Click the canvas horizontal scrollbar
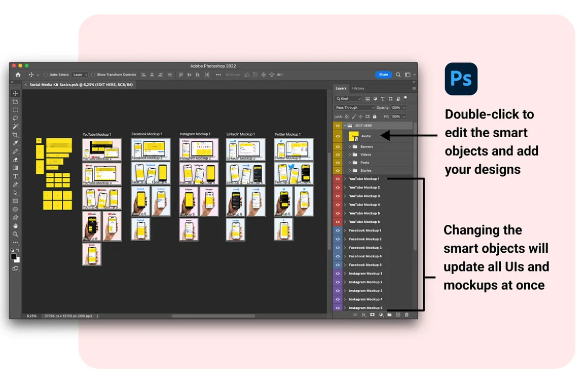Screen dimensions: 588x392 (x=213, y=316)
